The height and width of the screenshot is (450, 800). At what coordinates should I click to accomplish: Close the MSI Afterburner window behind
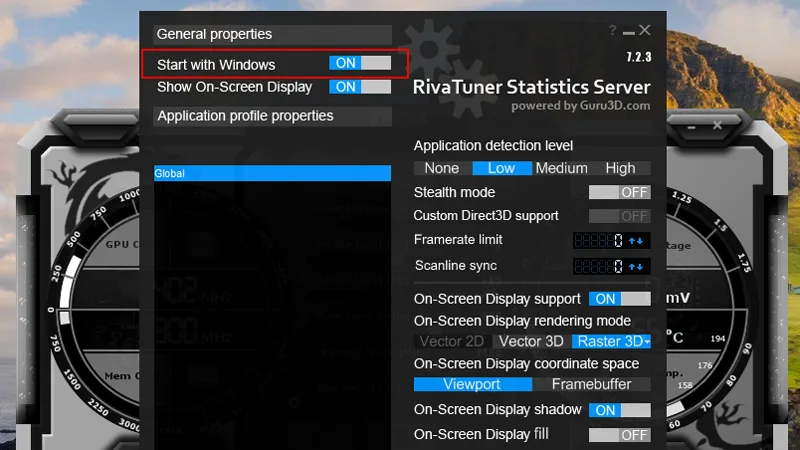coord(717,125)
